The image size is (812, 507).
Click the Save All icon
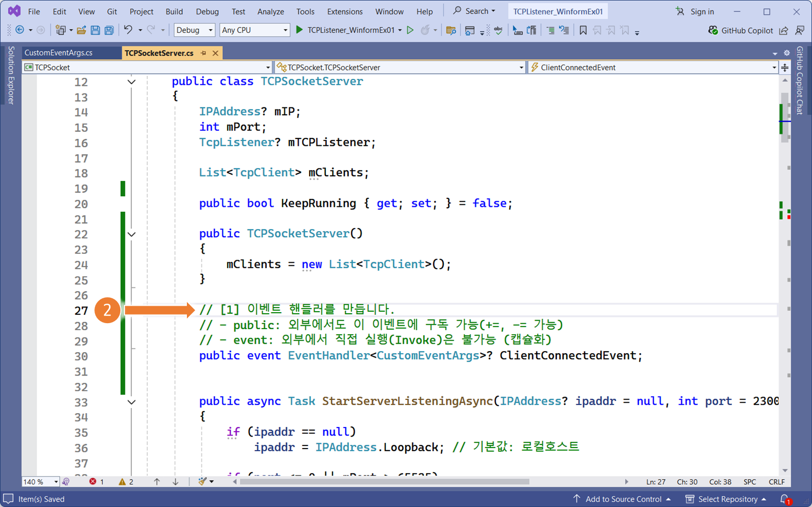point(109,30)
